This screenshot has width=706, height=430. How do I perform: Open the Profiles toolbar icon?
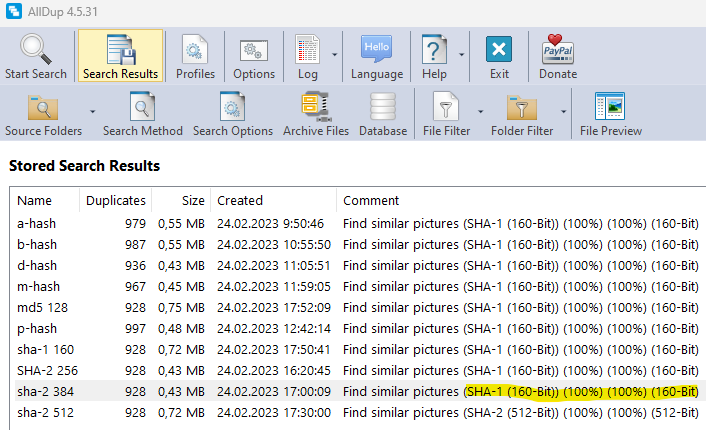tap(195, 49)
